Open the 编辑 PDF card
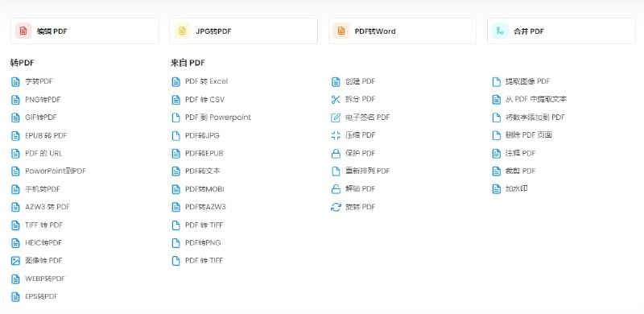This screenshot has width=644, height=314. 85,31
